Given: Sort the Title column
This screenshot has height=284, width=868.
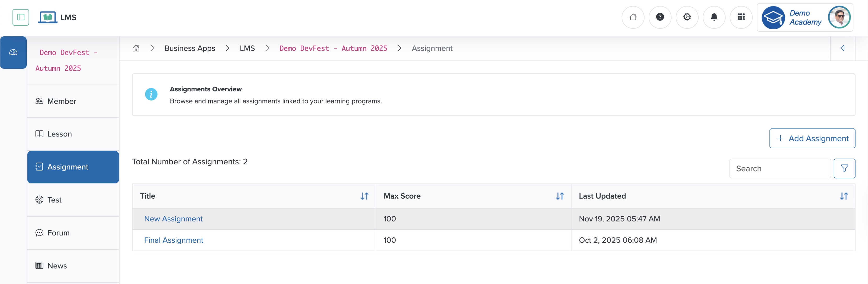Looking at the screenshot, I should 364,196.
